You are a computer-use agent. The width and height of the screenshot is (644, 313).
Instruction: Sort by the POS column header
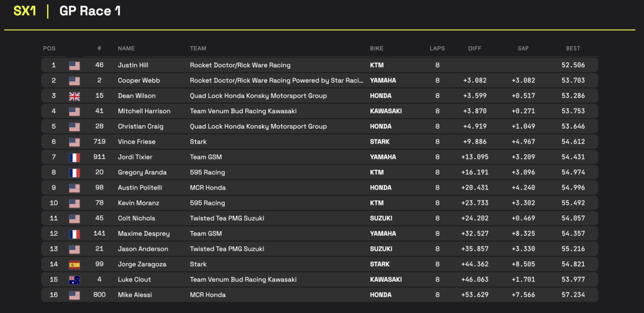tap(49, 48)
